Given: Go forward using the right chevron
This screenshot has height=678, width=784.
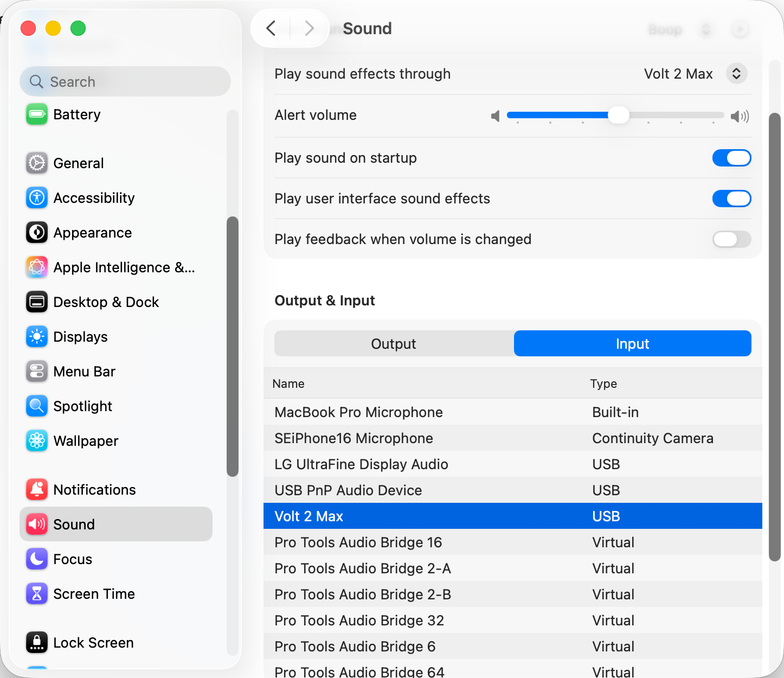Looking at the screenshot, I should pos(309,28).
